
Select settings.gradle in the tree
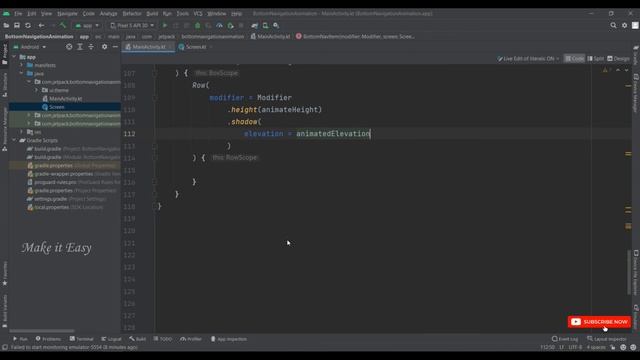click(x=51, y=199)
